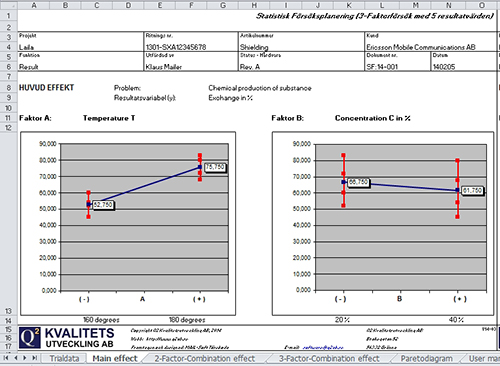Go to previous sheet tab arrow
Viewport: 500px width, 366px height.
coord(15,358)
